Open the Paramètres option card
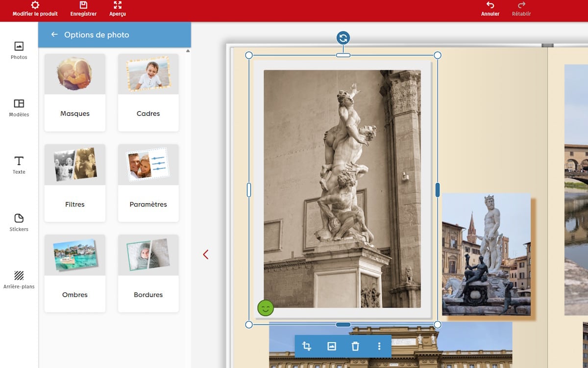 [148, 183]
